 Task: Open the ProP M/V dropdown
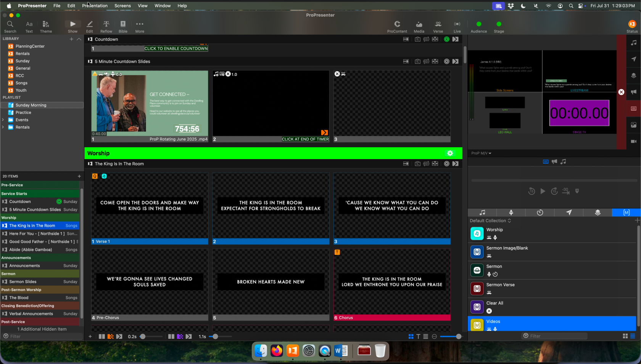coord(481,153)
